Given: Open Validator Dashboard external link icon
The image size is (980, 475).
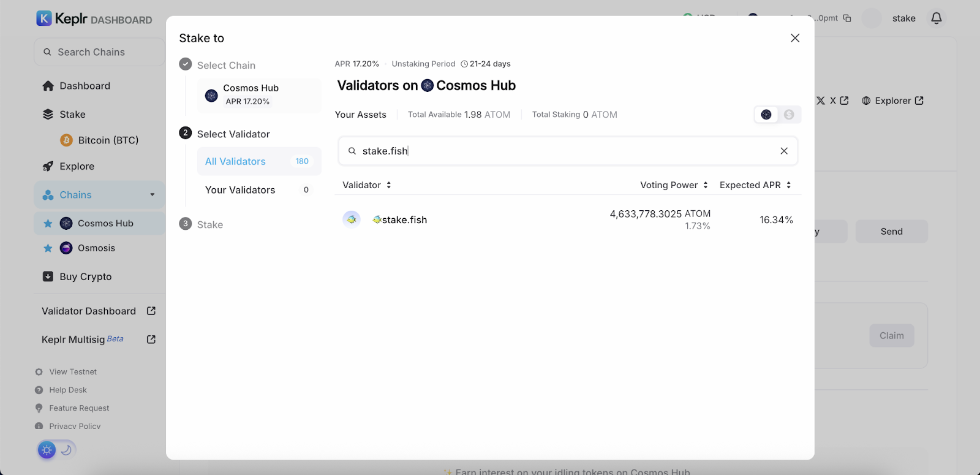Looking at the screenshot, I should [151, 311].
